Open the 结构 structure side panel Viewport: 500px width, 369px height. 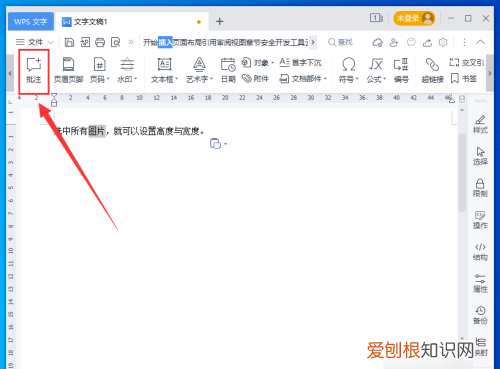(480, 252)
